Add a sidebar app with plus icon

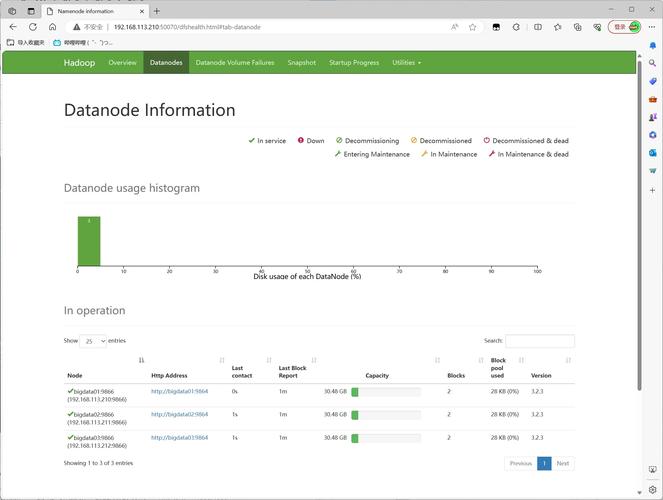(x=652, y=190)
